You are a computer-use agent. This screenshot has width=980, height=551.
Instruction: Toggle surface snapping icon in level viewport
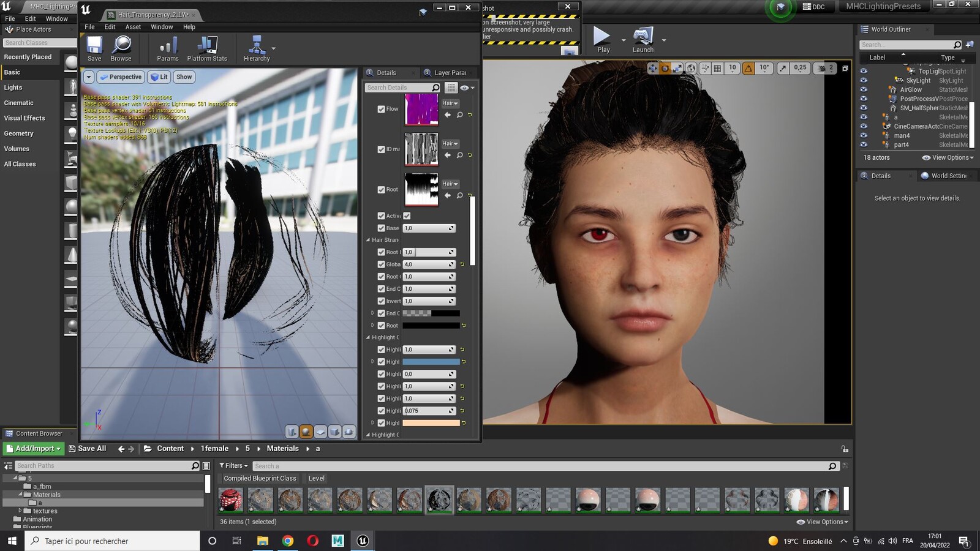click(705, 68)
